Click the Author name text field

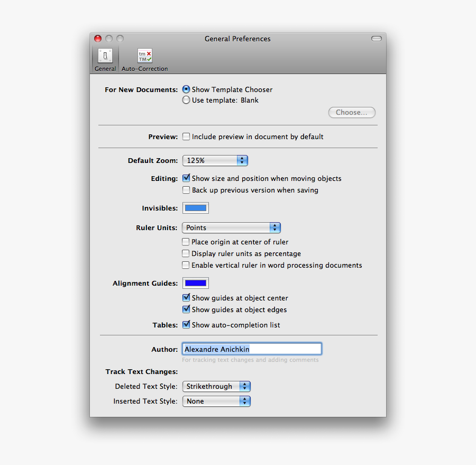(252, 349)
